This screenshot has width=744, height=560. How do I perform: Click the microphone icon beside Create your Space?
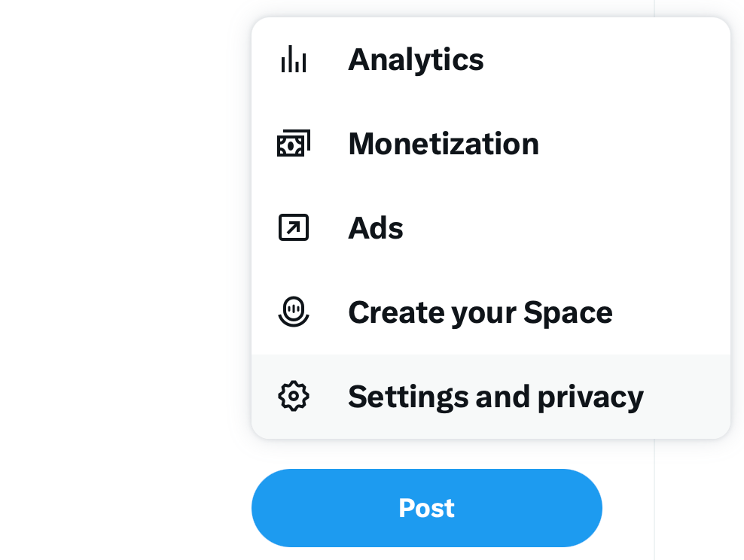(x=294, y=312)
